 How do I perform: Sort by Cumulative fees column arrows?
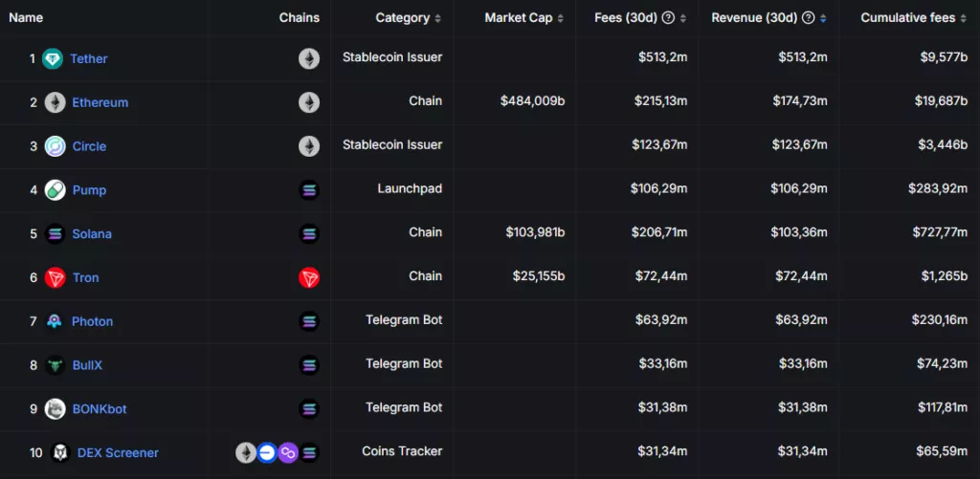[x=963, y=19]
